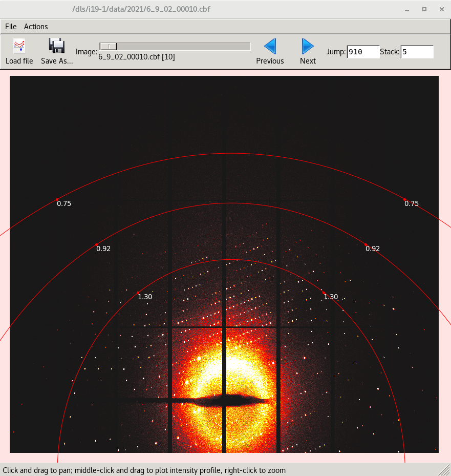Select the Jump value input showing 910
Screen dimensions: 451x476
pos(363,51)
